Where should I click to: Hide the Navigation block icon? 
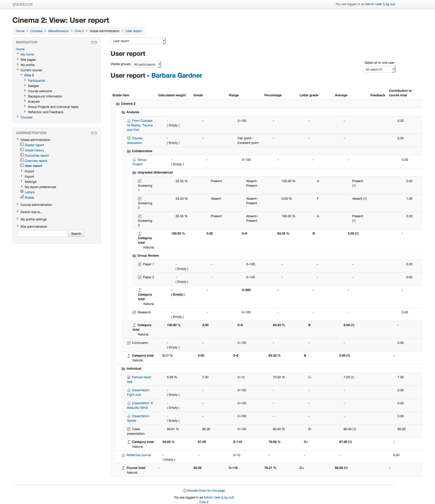(92, 43)
